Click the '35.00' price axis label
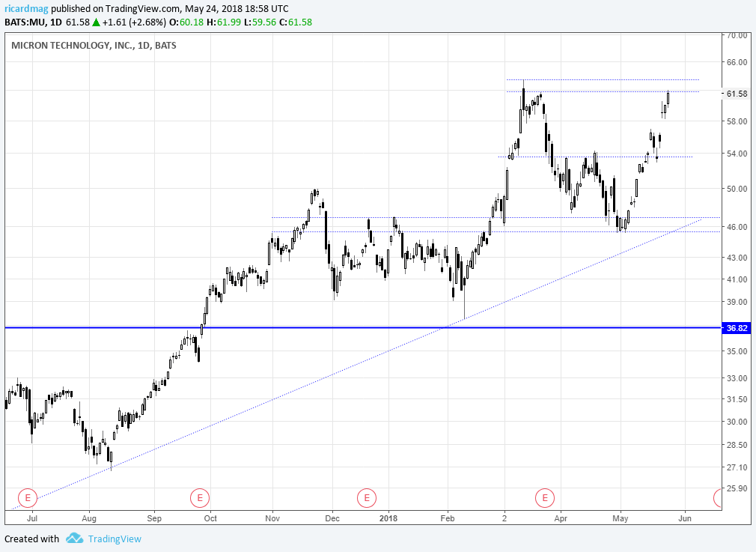756x552 pixels. pos(737,351)
